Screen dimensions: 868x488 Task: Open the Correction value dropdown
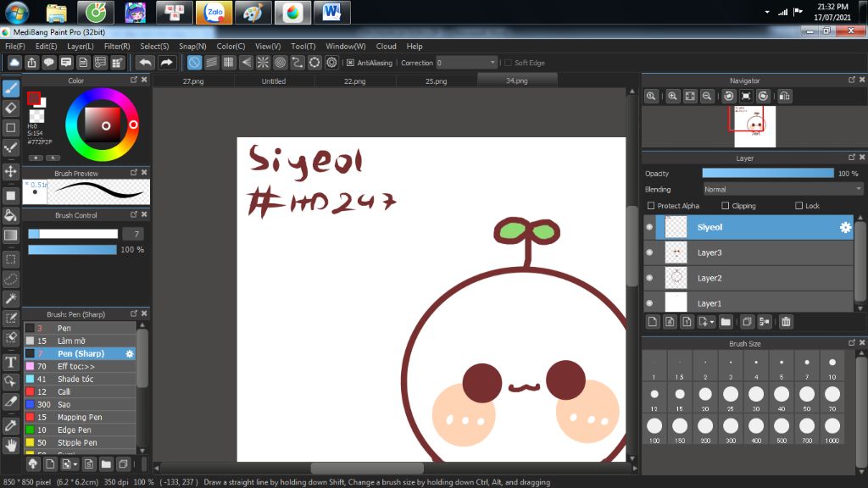[x=492, y=63]
